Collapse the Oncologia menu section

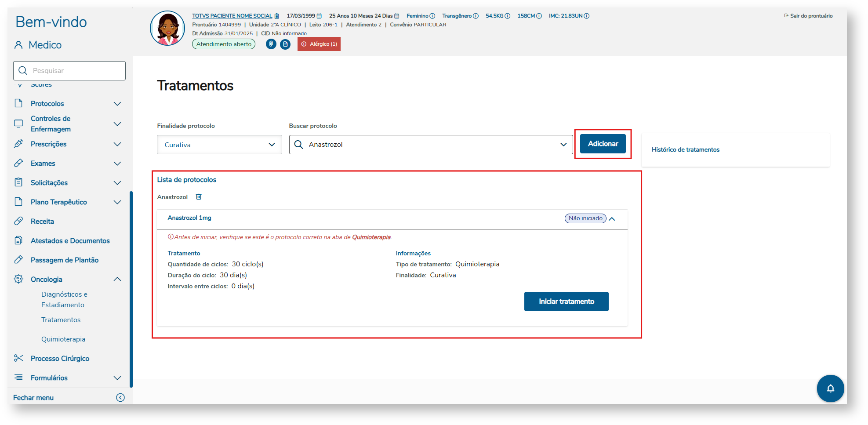pyautogui.click(x=117, y=279)
